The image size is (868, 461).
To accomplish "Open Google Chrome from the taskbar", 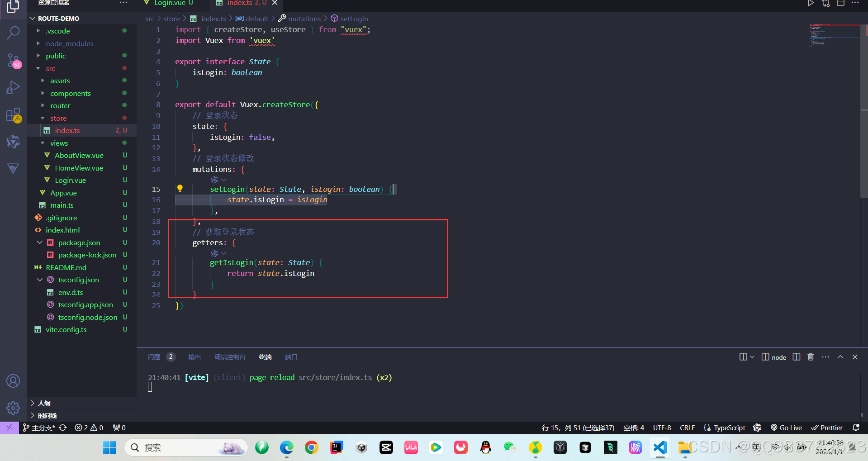I will (311, 448).
